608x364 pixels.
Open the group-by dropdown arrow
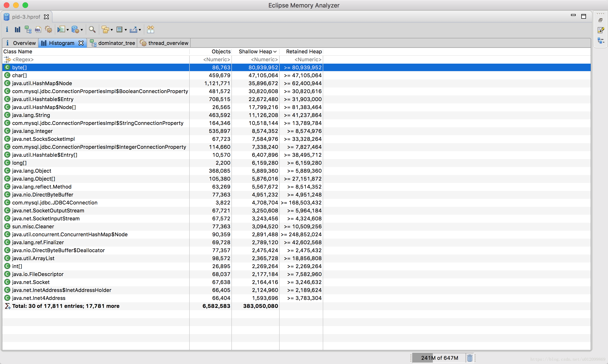coord(112,30)
